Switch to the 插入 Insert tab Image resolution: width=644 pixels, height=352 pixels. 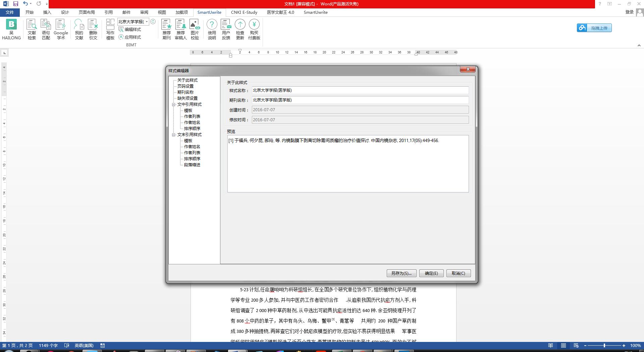point(47,12)
